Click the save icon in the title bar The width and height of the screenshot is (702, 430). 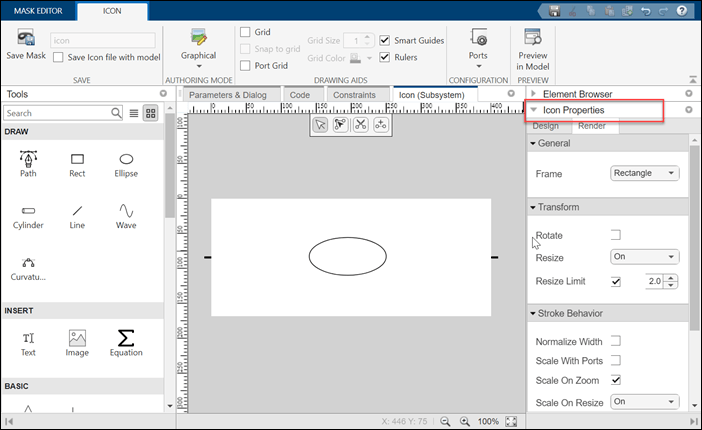click(x=555, y=11)
